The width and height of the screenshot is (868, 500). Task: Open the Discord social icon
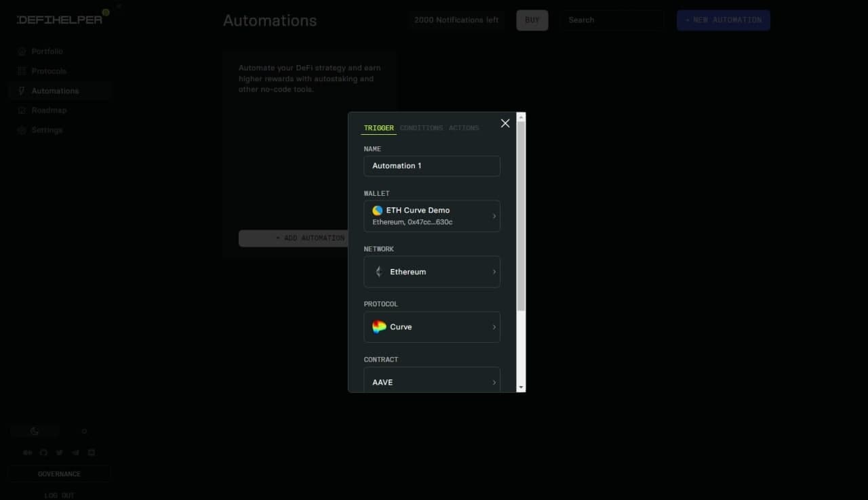tap(92, 453)
